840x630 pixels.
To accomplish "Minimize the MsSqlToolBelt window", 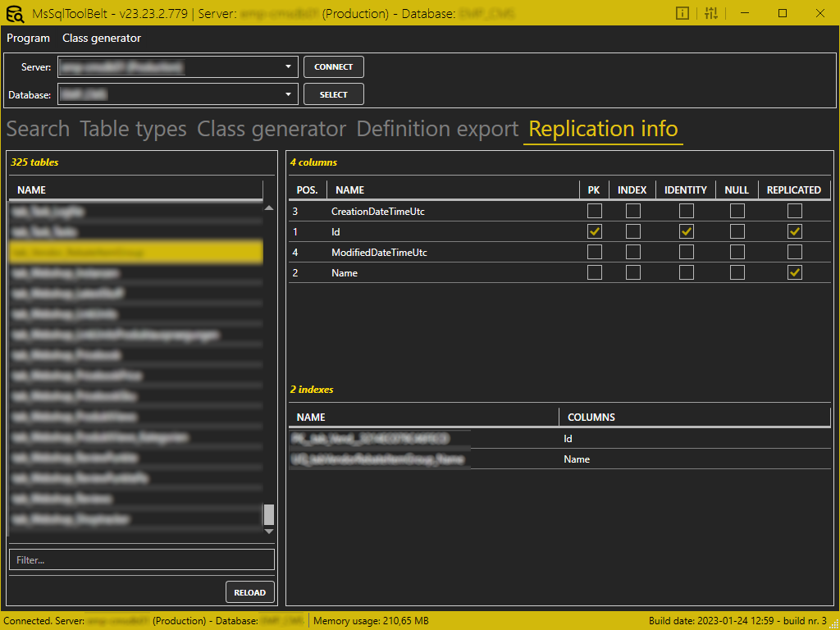I will tap(746, 14).
